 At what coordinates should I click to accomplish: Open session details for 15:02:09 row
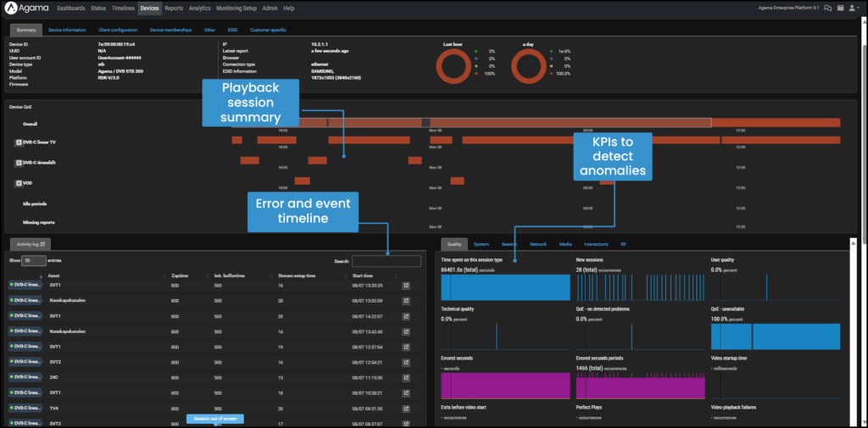click(x=406, y=299)
